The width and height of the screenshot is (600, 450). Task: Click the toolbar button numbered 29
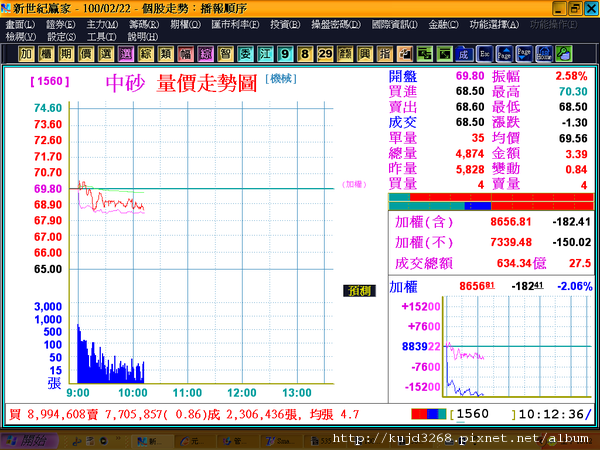pos(325,54)
